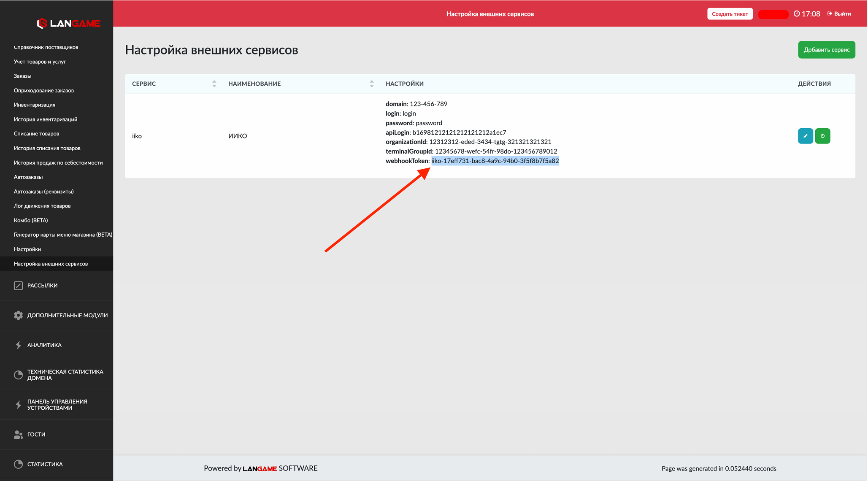The width and height of the screenshot is (868, 481).
Task: Expand ПАНЕЛЬ УПРАВЛЕНИЯ УСТРОЙСТВАМИ section
Action: click(57, 405)
